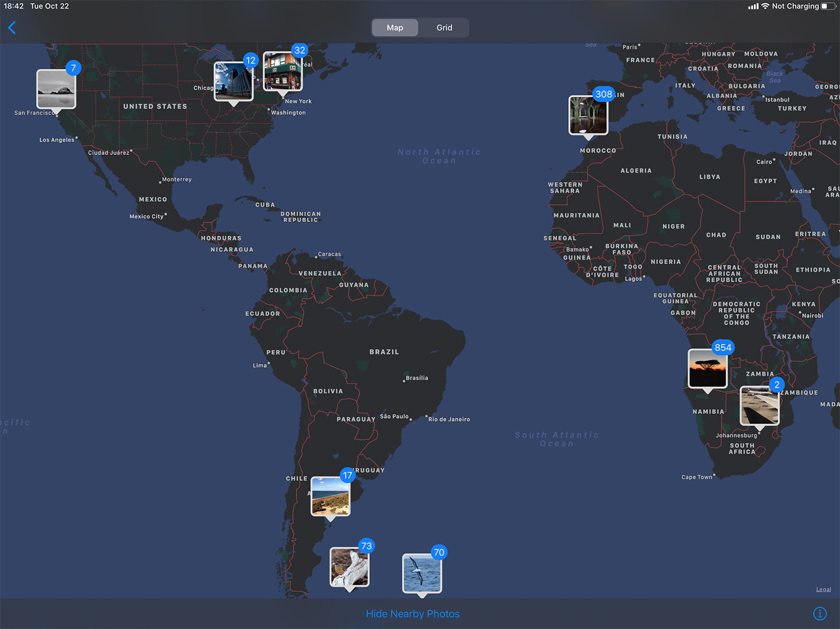Open New York cluster of 32 photos
Image resolution: width=840 pixels, height=629 pixels.
[x=282, y=72]
